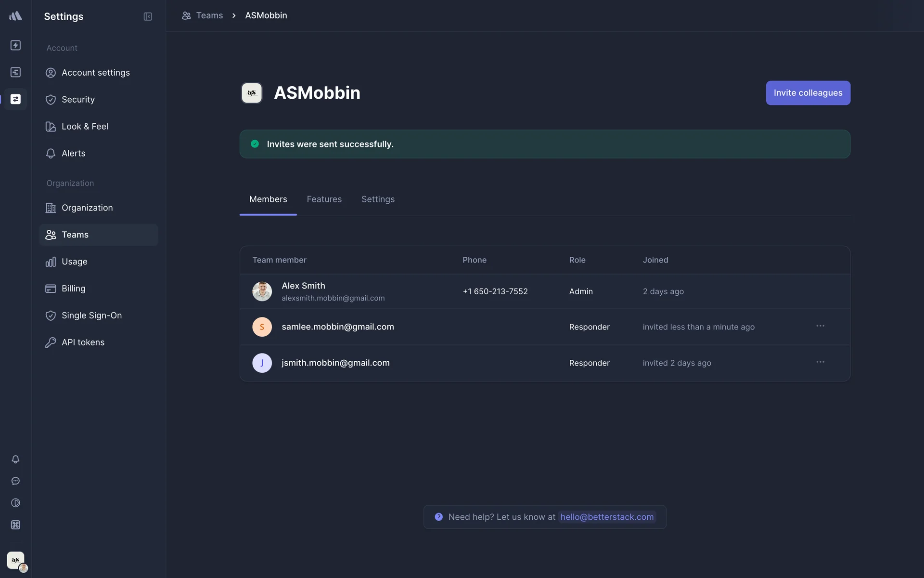Open the lightning bolt uptime icon
Viewport: 924px width, 578px height.
click(x=15, y=45)
